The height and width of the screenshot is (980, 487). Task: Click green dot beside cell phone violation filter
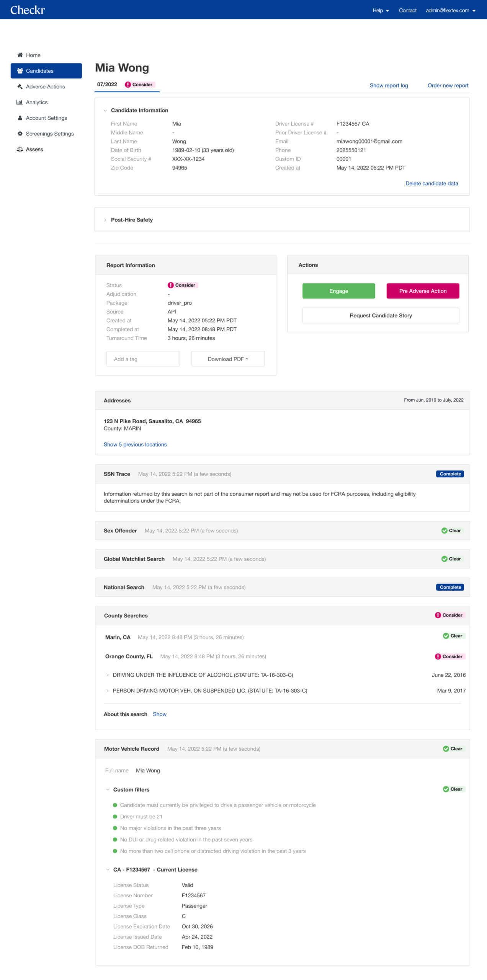tap(115, 851)
